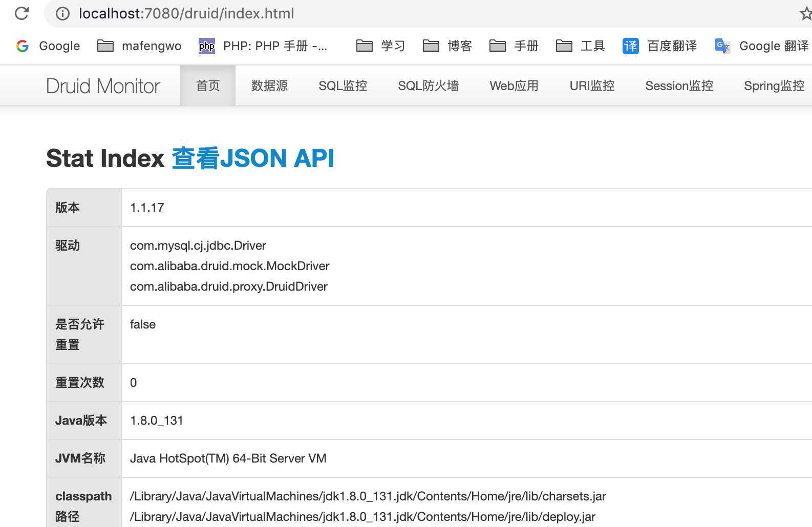Open the 百度翻译 bookmark
The height and width of the screenshot is (527, 812).
pos(659,46)
